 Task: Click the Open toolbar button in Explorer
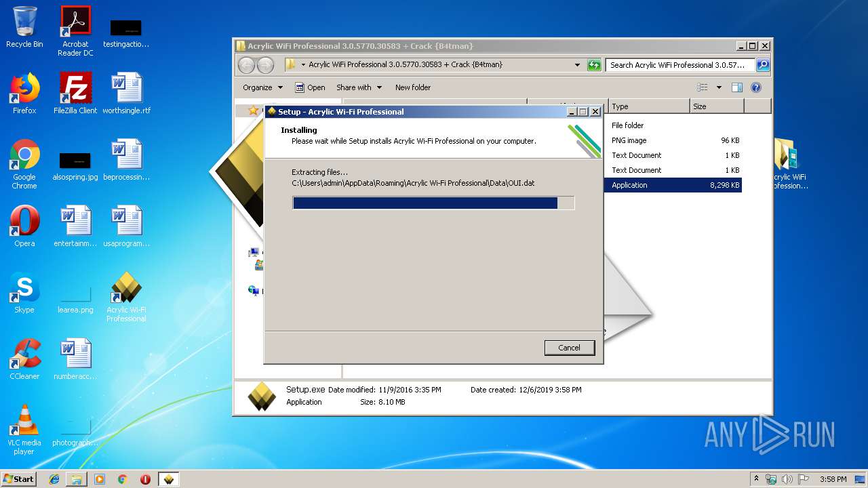(310, 87)
